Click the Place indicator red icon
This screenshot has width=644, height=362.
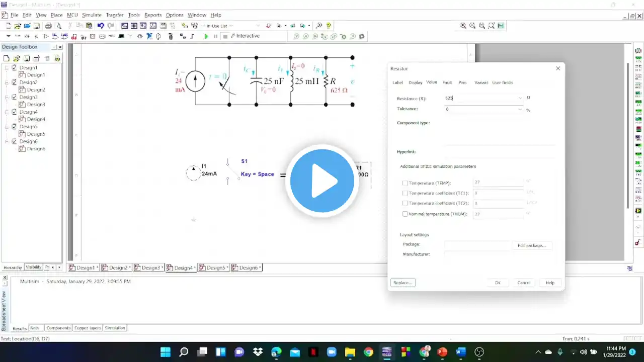(x=74, y=36)
